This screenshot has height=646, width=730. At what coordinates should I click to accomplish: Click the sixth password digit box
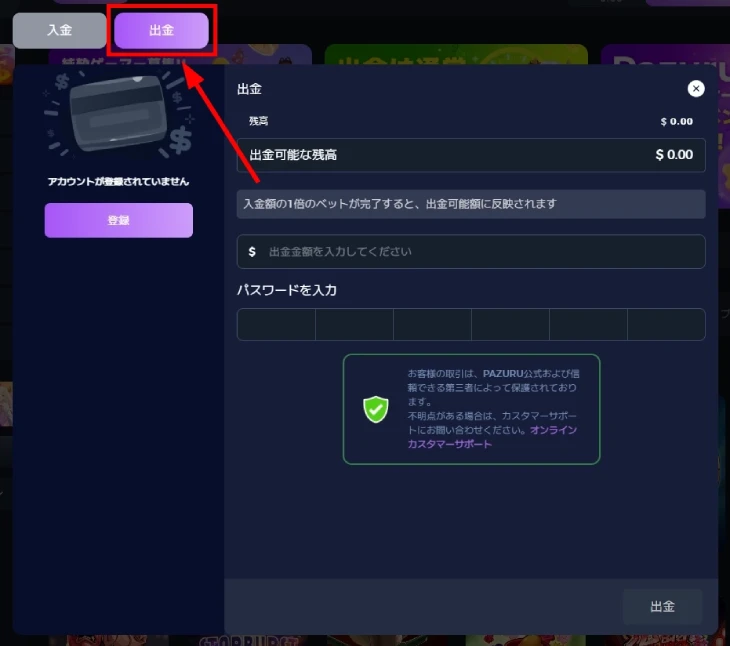pos(666,324)
